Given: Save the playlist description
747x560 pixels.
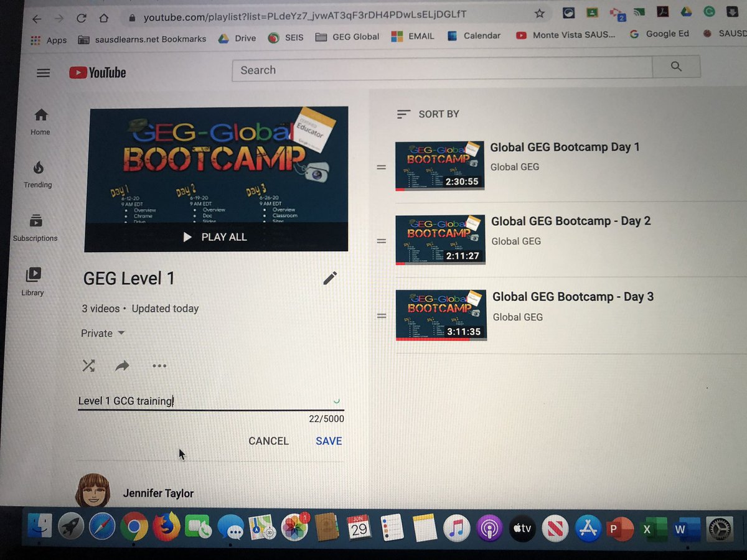Looking at the screenshot, I should pyautogui.click(x=329, y=441).
